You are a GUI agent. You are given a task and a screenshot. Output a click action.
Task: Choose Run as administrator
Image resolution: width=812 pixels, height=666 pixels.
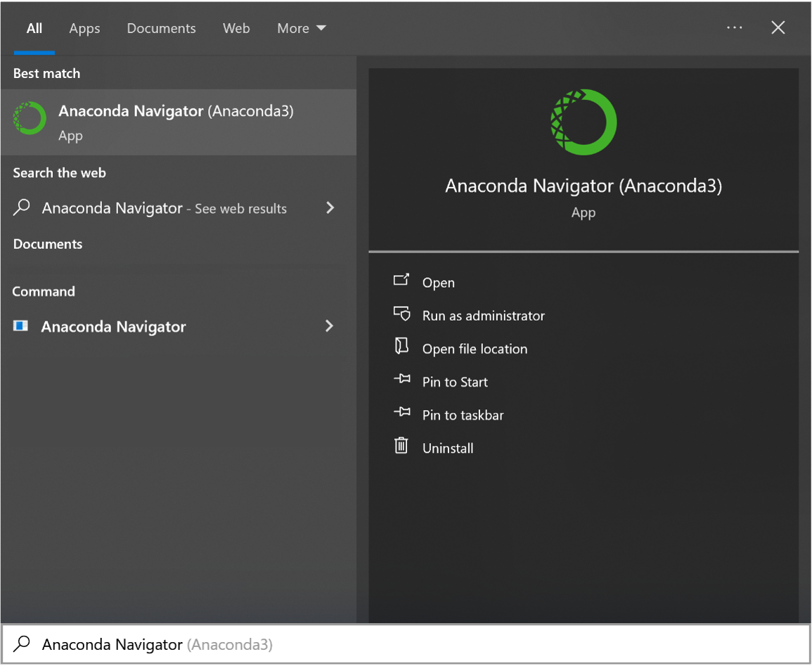[x=483, y=316]
